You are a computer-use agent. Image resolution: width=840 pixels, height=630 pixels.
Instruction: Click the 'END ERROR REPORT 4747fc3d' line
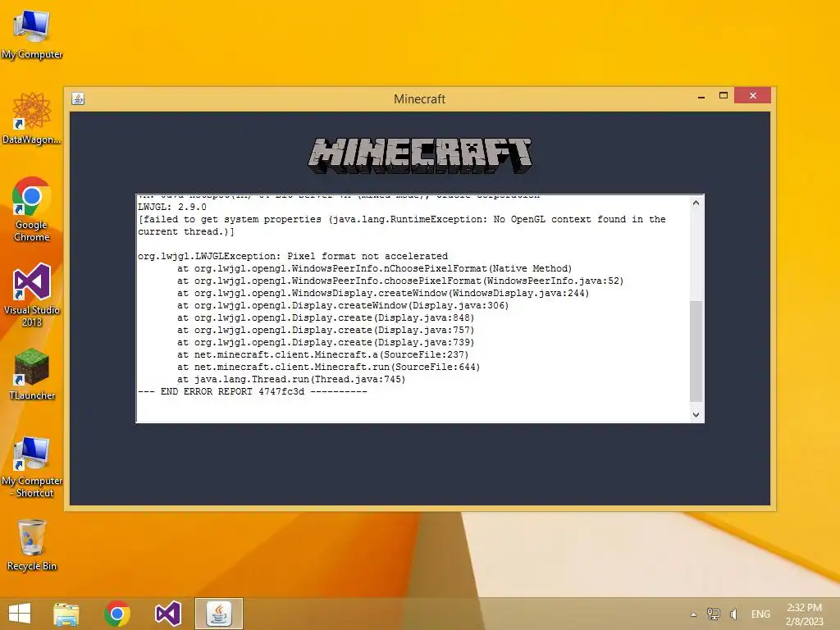[x=253, y=391]
